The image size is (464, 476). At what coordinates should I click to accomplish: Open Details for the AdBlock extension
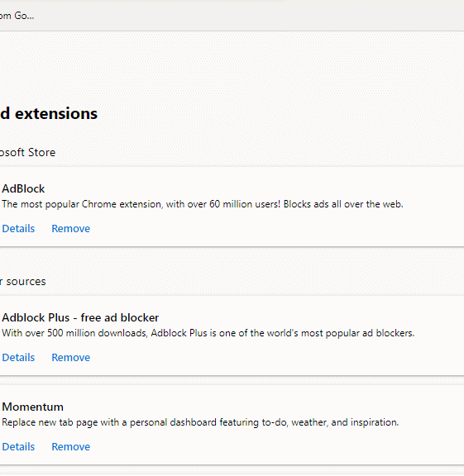point(18,229)
